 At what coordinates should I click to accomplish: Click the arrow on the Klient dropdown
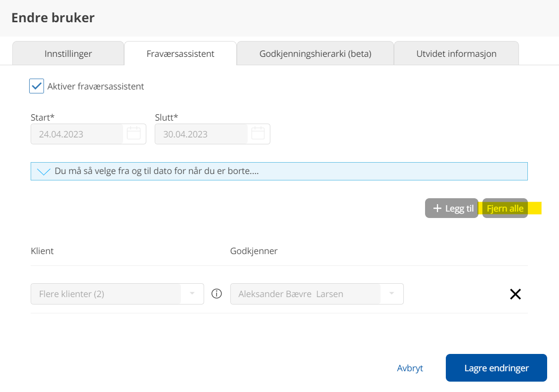tap(192, 294)
